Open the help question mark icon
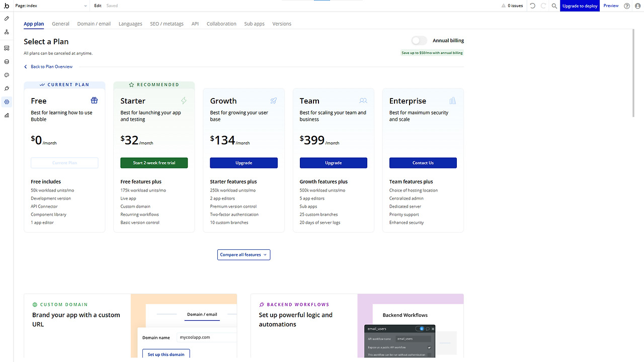The width and height of the screenshot is (644, 362). coord(627,6)
